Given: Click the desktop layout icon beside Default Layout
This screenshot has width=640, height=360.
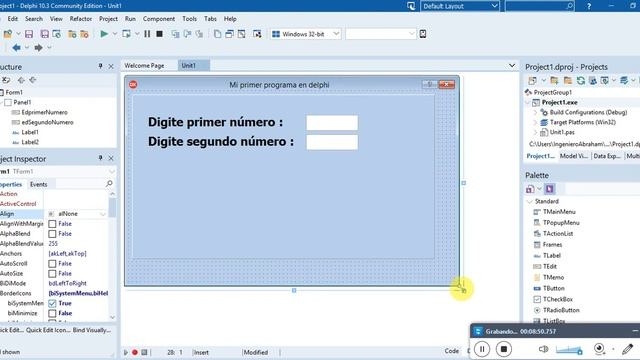Looking at the screenshot, I should point(411,6).
